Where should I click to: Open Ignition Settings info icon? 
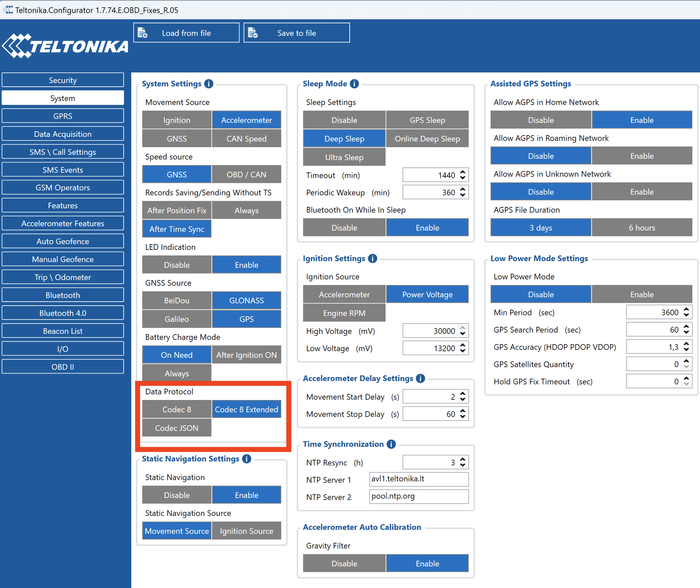pyautogui.click(x=373, y=258)
